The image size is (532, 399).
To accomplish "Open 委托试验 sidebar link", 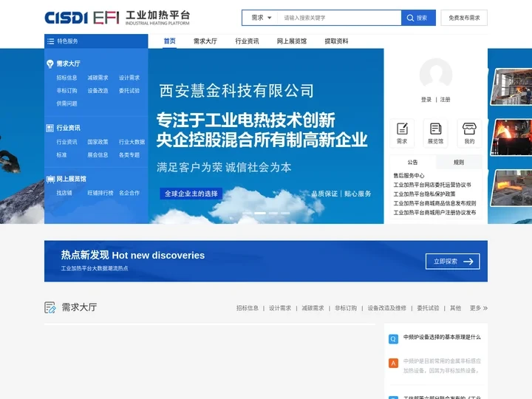I will click(129, 91).
